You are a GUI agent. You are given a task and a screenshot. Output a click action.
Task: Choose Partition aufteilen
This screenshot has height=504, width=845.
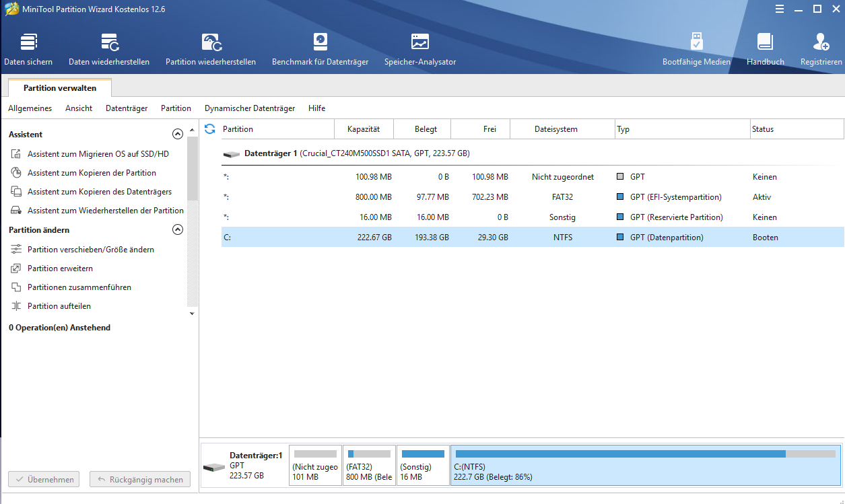point(59,306)
